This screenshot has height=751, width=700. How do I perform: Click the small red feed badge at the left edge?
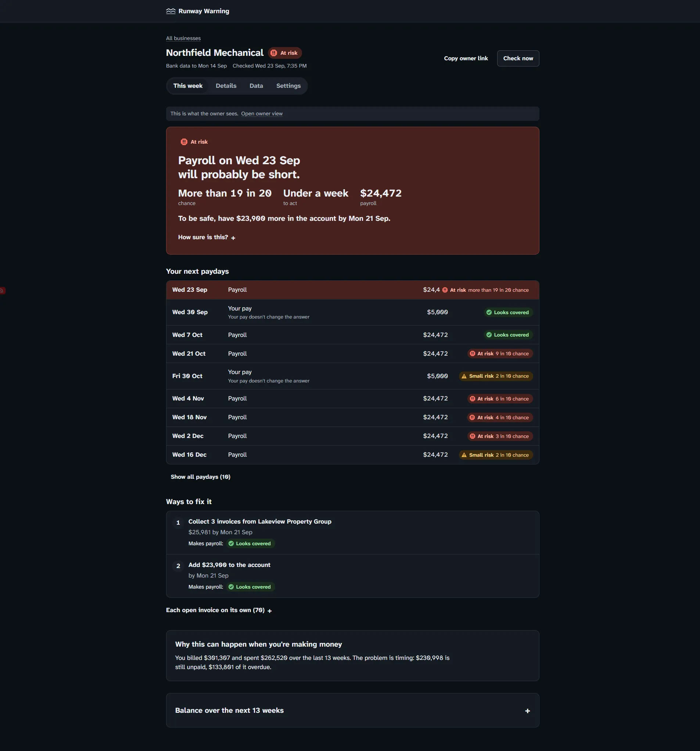(x=2, y=291)
